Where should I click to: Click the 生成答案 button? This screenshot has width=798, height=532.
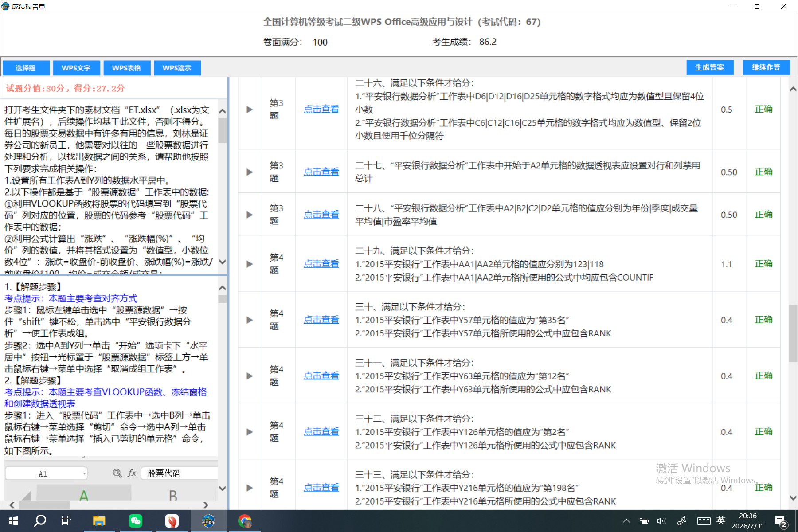[710, 67]
